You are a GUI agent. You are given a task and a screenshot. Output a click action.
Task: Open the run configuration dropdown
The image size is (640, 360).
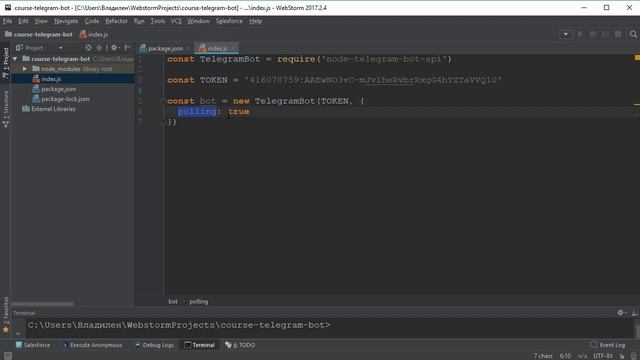click(566, 34)
